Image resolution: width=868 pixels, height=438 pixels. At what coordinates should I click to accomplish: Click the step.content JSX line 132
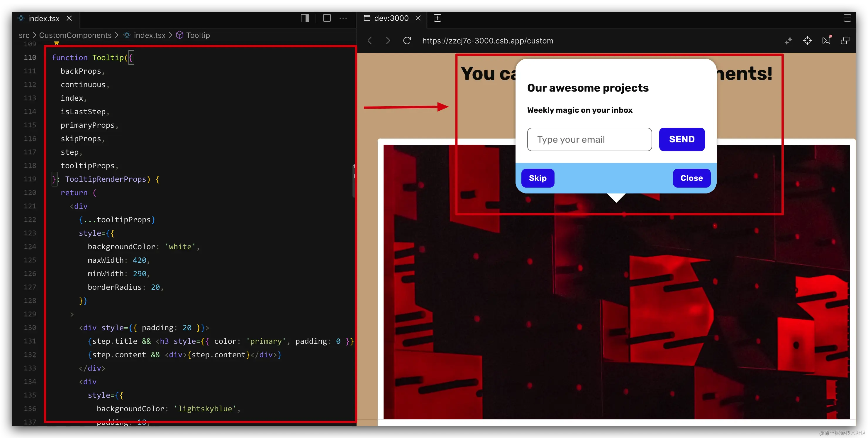pos(185,355)
